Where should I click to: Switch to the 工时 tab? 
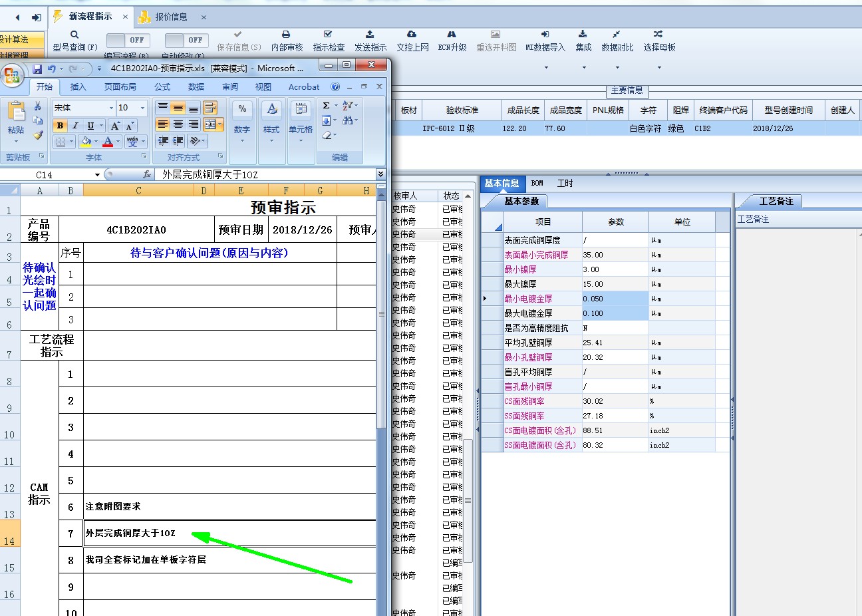[565, 183]
